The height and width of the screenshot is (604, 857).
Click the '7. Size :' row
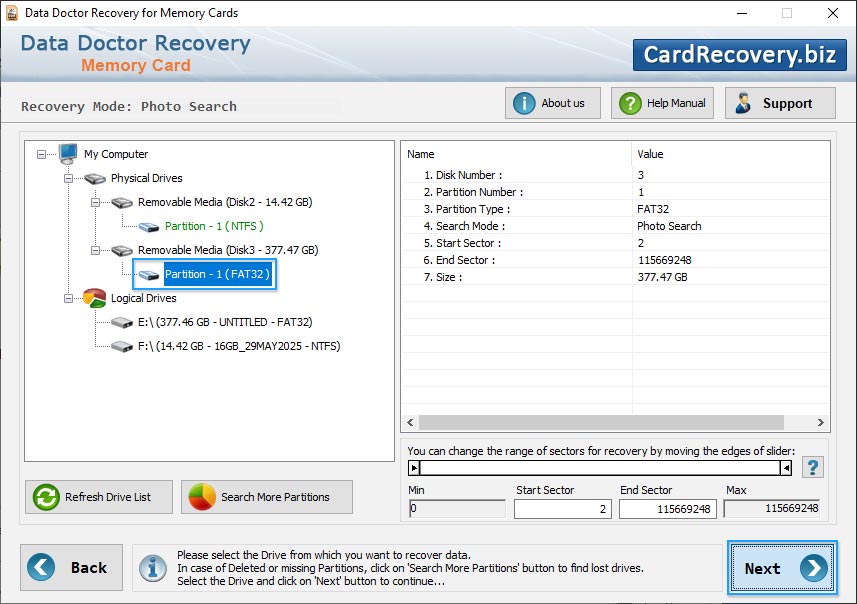coord(615,277)
